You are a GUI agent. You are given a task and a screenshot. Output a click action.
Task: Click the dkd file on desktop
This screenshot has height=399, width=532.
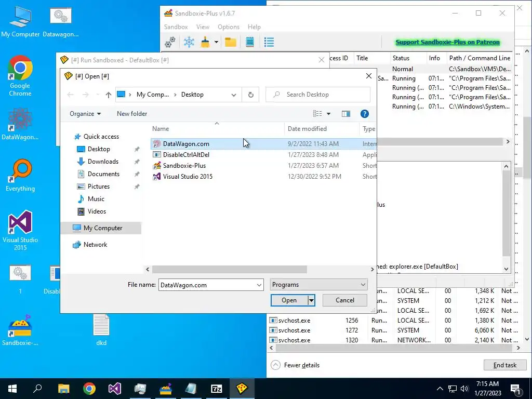point(101,330)
